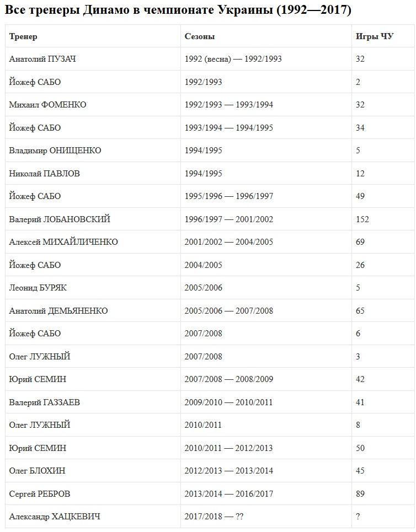
Task: Click on Николай ПАВЛОВ cell
Action: (44, 174)
